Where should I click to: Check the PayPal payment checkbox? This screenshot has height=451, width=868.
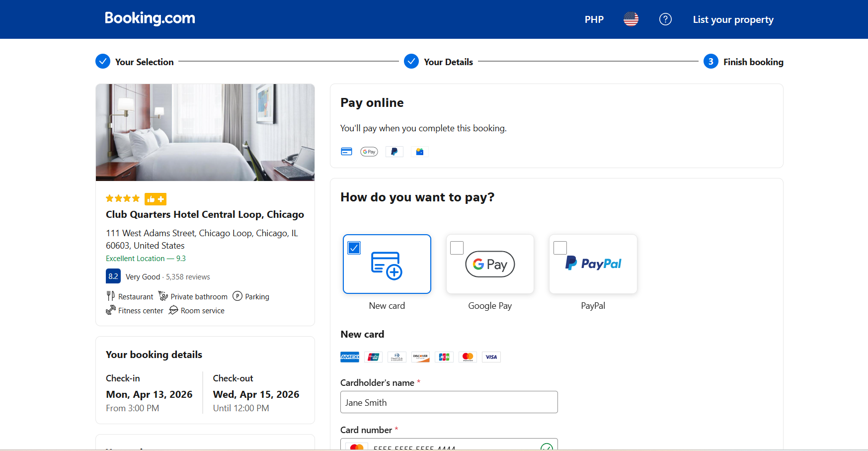(560, 248)
